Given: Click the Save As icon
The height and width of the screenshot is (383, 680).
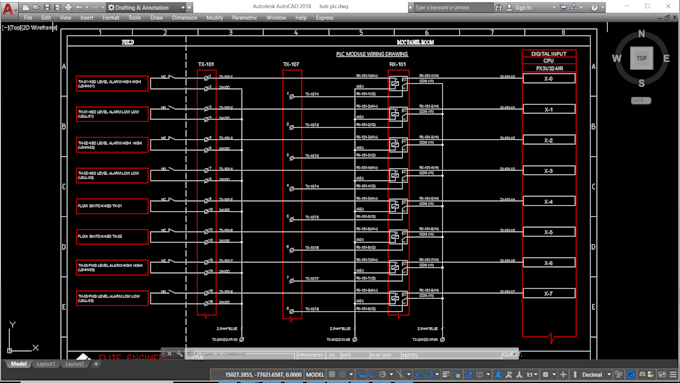Looking at the screenshot, I should (x=58, y=7).
